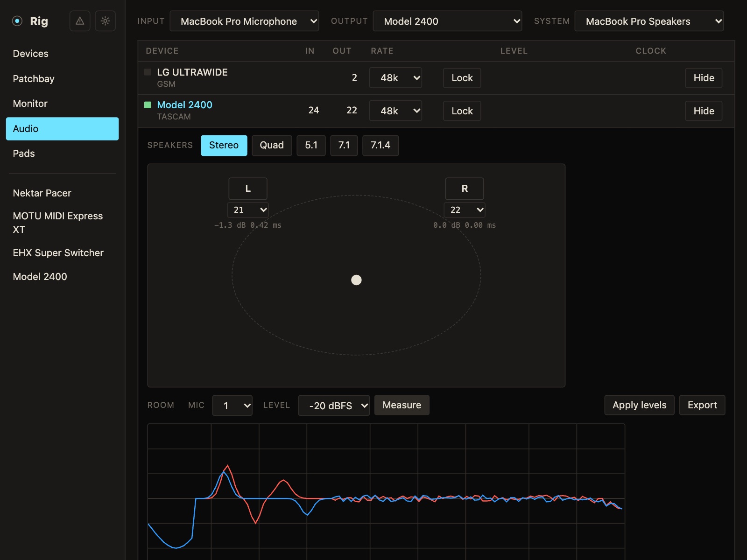Select the Stereo speaker layout
The width and height of the screenshot is (747, 560).
(x=224, y=146)
